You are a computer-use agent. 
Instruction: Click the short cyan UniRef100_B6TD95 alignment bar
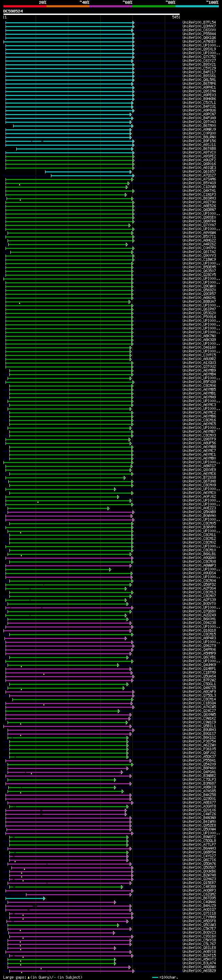(25, 899)
